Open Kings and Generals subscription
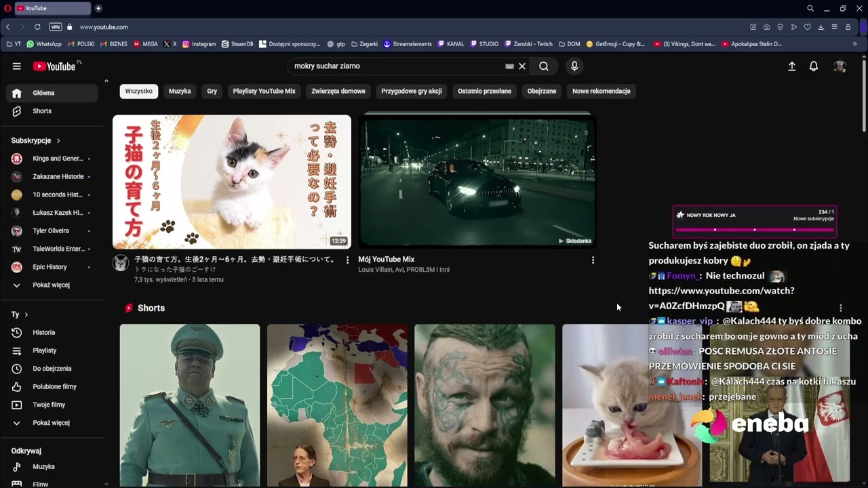 coord(52,159)
